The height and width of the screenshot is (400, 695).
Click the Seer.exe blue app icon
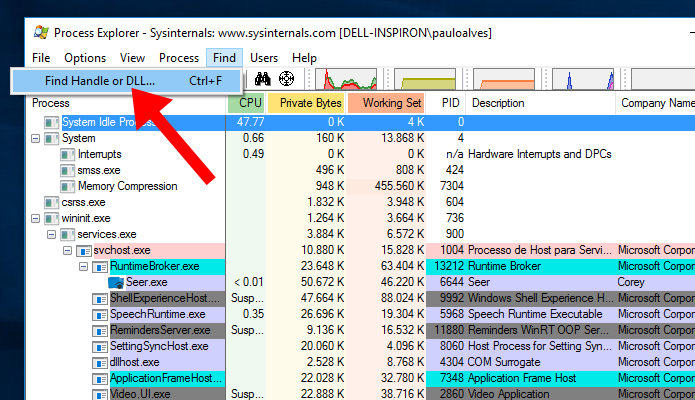coord(116,282)
